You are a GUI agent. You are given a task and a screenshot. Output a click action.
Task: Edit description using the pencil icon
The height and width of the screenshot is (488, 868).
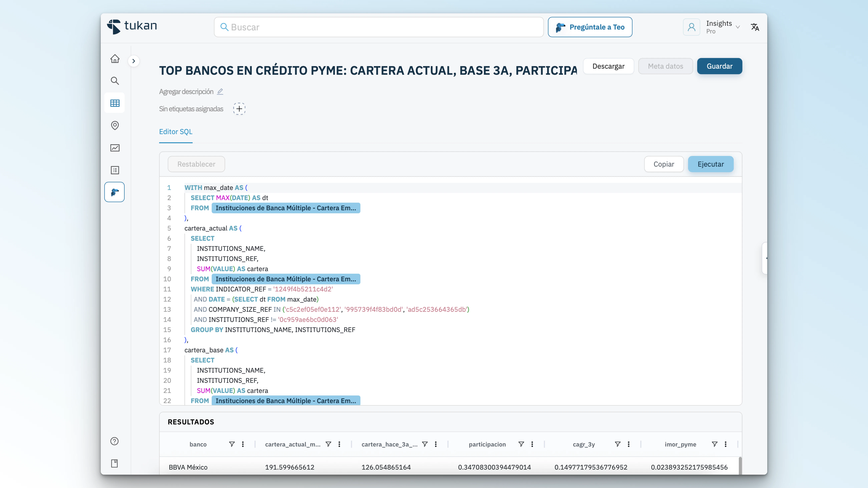pyautogui.click(x=220, y=91)
